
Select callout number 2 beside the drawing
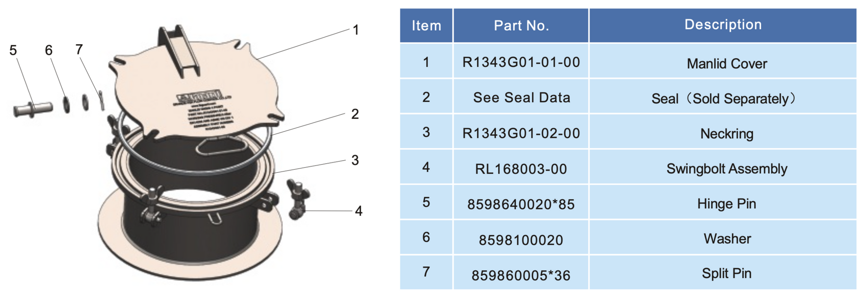pyautogui.click(x=355, y=114)
